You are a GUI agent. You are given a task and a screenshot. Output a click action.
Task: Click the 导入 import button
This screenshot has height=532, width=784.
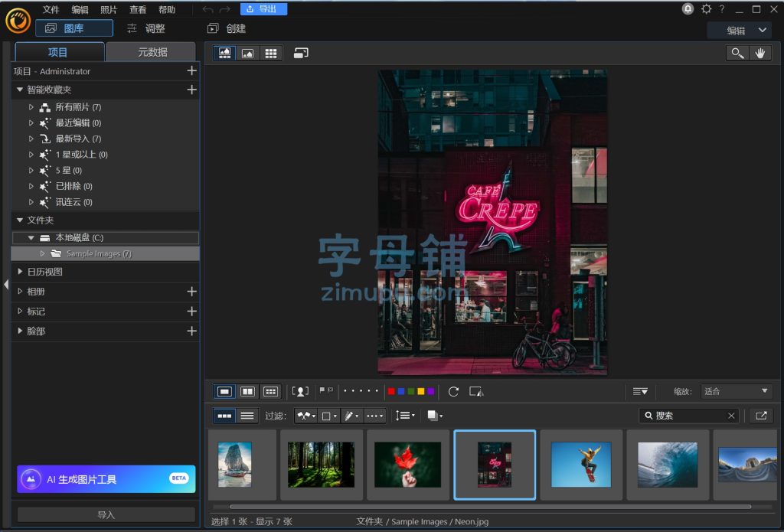click(x=106, y=514)
